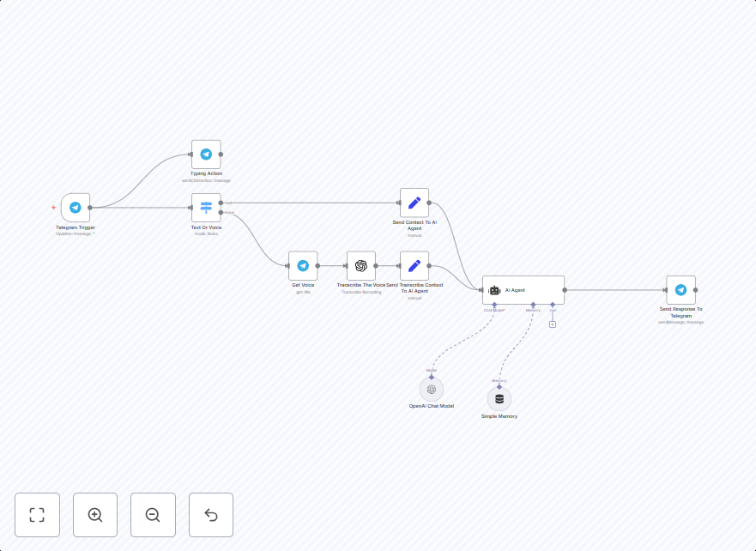The width and height of the screenshot is (756, 551).
Task: Click the Transcribe The Voice output handle
Action: tap(376, 265)
